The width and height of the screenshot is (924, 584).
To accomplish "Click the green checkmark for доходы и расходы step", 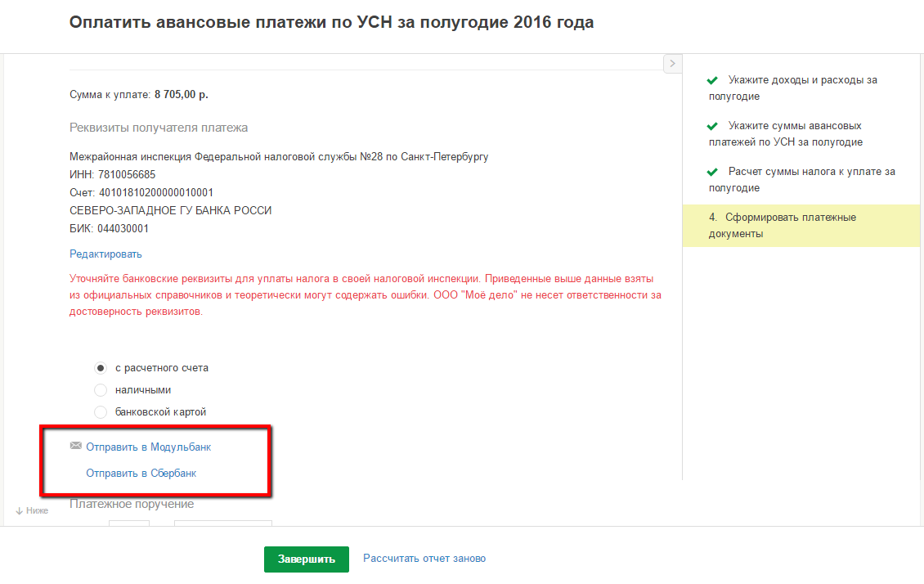I will pyautogui.click(x=711, y=80).
